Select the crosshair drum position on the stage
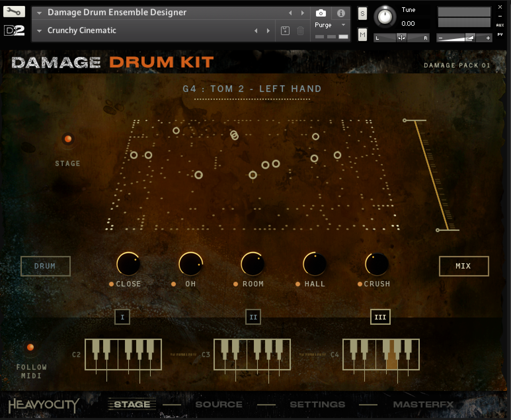Image resolution: width=511 pixels, height=420 pixels. point(253,175)
